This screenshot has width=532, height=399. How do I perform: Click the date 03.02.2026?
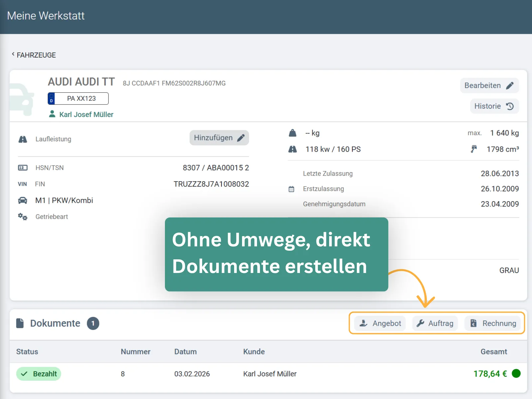tap(192, 374)
